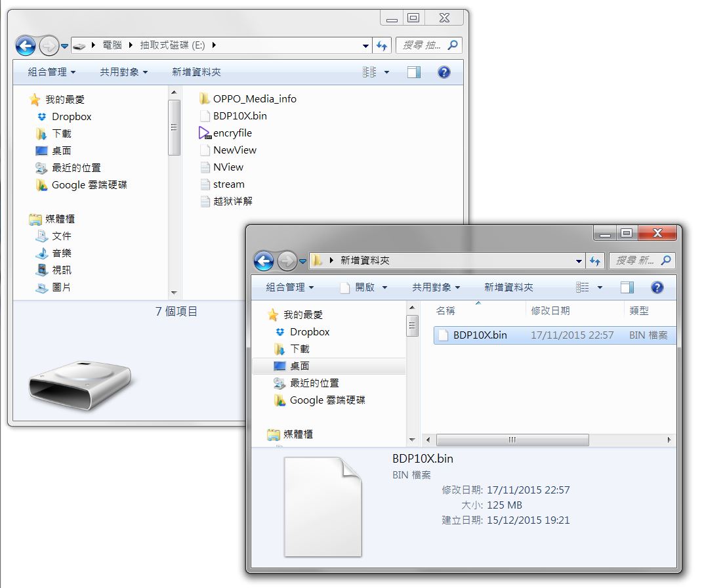This screenshot has width=702, height=588.
Task: Expand 組合管理 menu in the front window
Action: click(289, 287)
